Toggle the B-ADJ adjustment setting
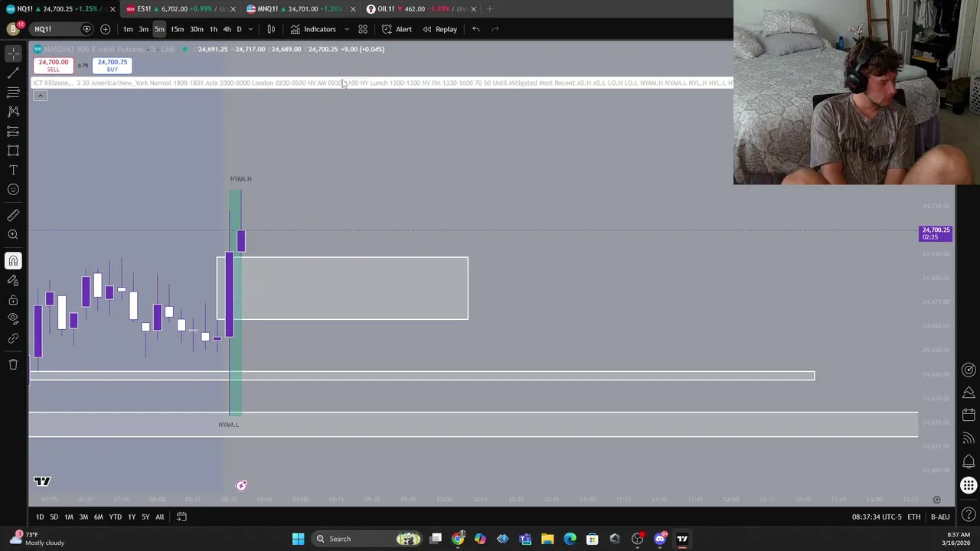Screen dimensions: 980x551 [x=940, y=517]
